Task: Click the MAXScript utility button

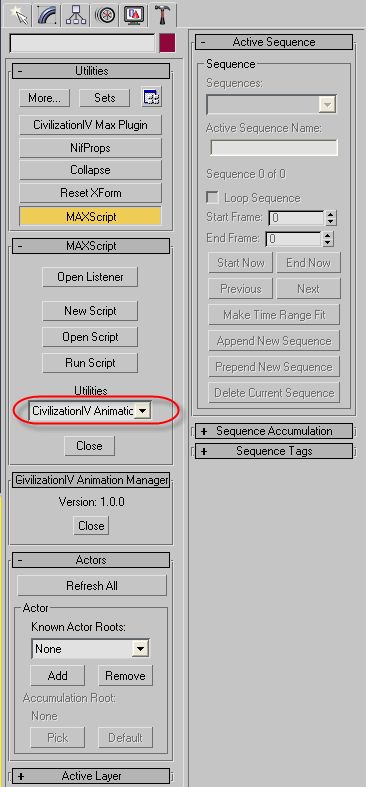Action: tap(90, 217)
